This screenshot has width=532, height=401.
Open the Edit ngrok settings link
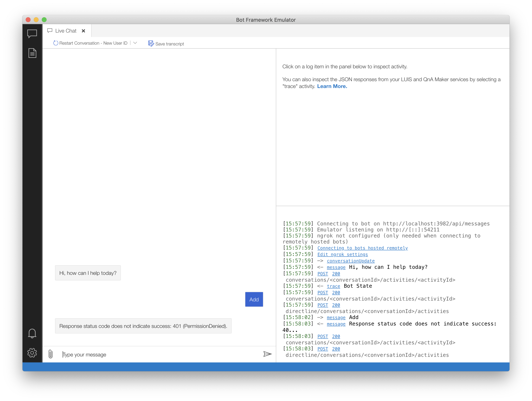342,254
